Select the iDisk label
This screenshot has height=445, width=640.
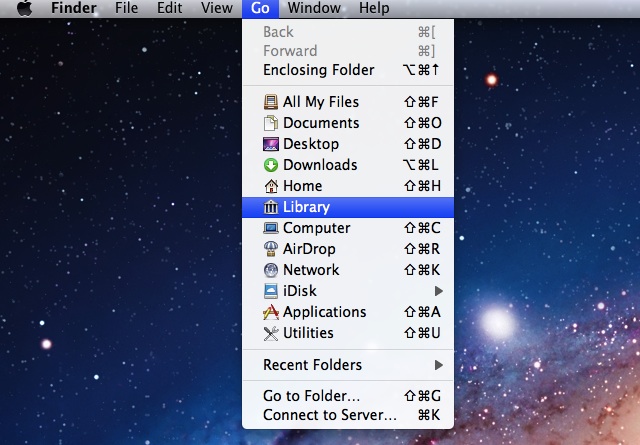coord(300,291)
